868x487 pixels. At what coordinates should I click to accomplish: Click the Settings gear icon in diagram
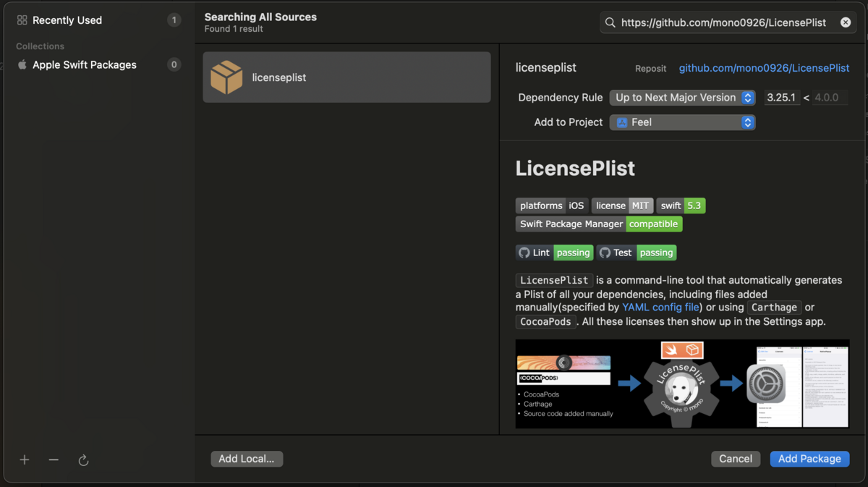767,384
